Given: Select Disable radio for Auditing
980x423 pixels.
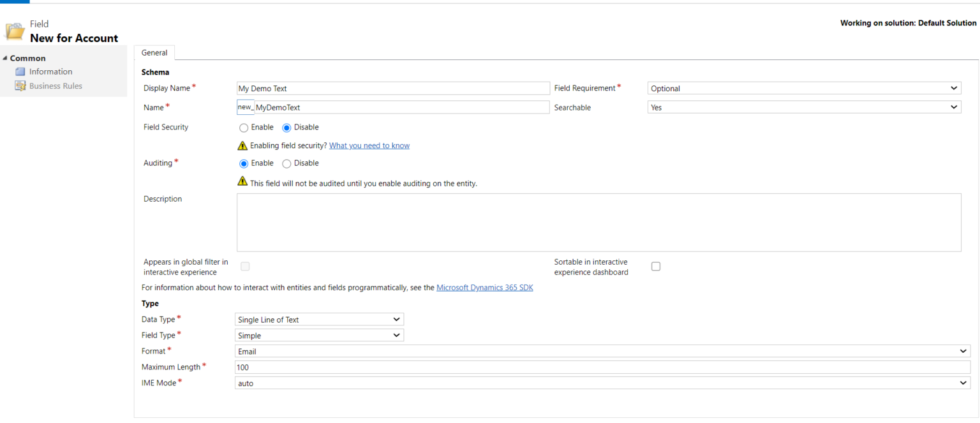Looking at the screenshot, I should [x=286, y=163].
